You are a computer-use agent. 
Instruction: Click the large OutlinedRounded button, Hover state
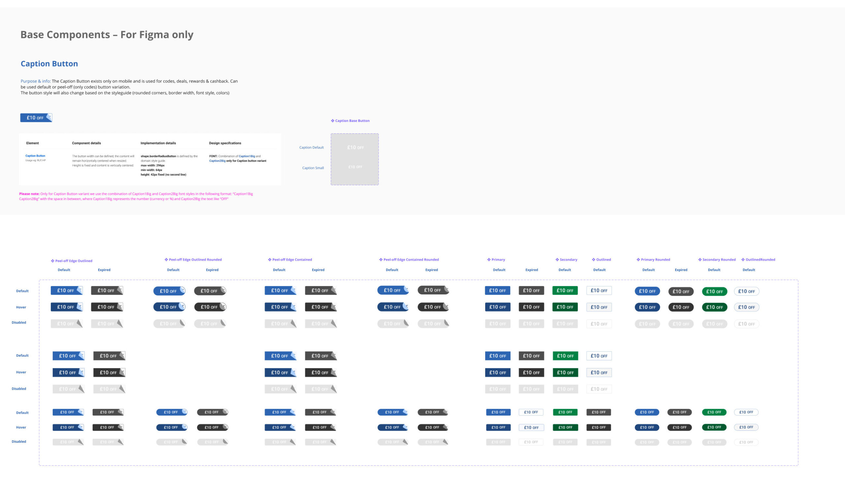point(747,307)
